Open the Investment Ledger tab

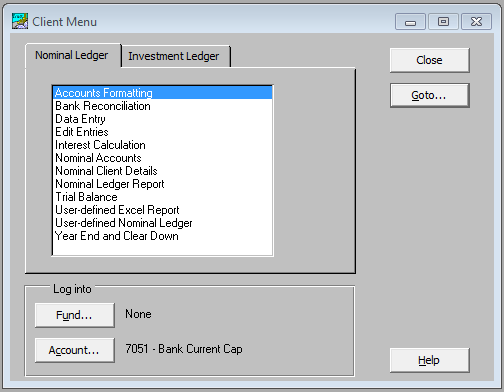pyautogui.click(x=175, y=56)
